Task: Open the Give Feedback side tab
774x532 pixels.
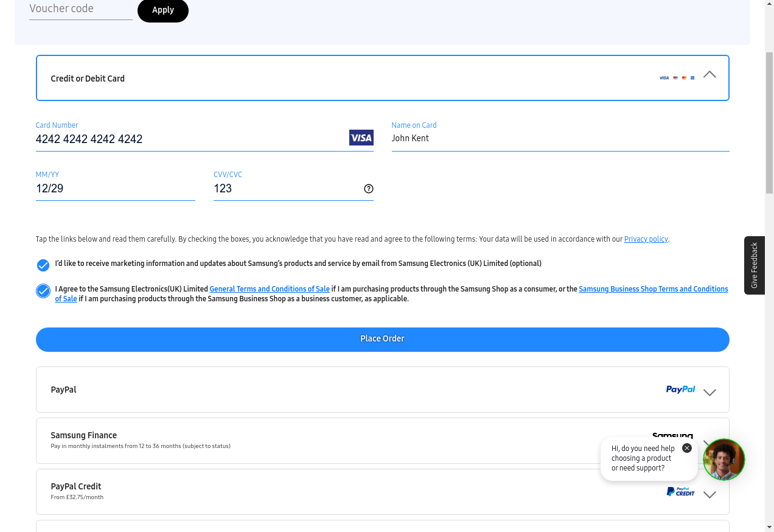Action: 754,265
